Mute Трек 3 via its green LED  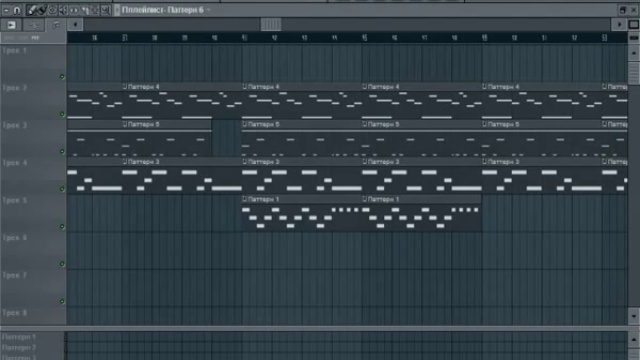(x=62, y=151)
